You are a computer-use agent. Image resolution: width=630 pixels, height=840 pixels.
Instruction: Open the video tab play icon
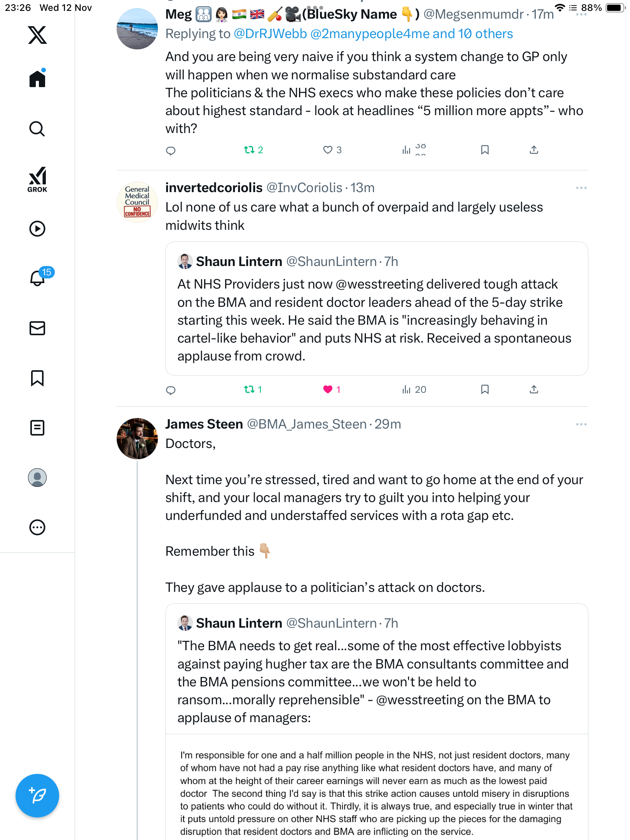tap(37, 229)
